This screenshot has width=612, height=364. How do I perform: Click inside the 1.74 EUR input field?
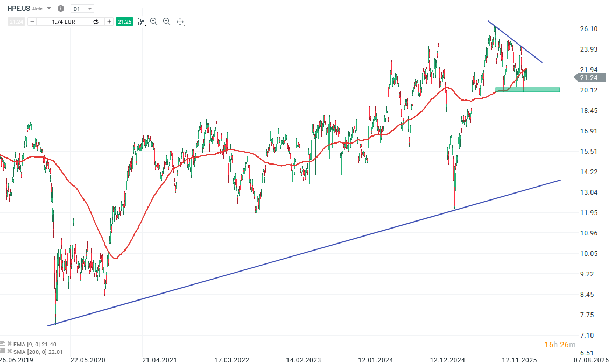coord(64,22)
